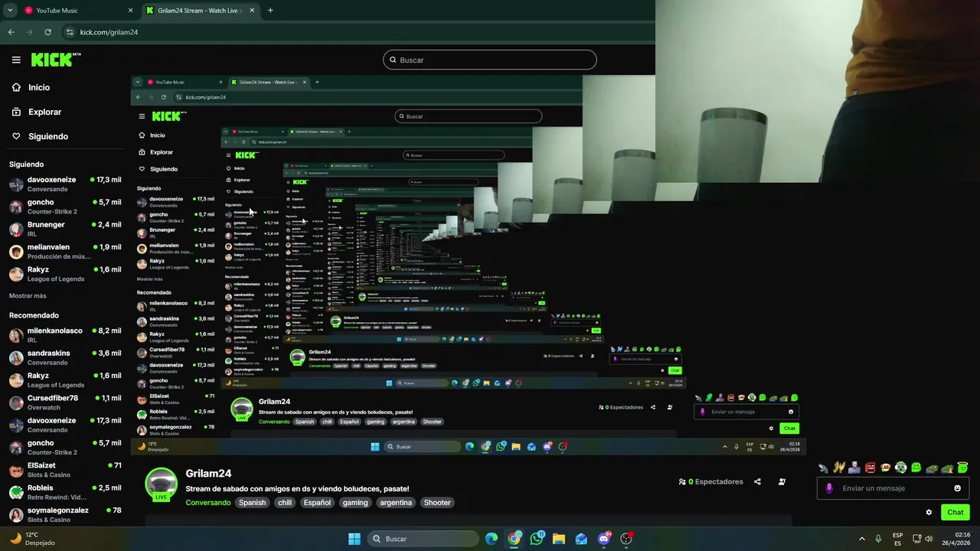The image size is (980, 551).
Task: Open melianvalen's channel
Action: pyautogui.click(x=65, y=252)
